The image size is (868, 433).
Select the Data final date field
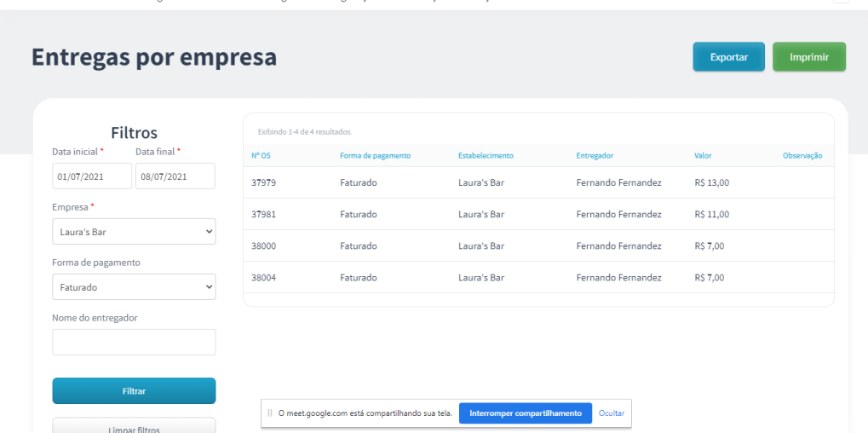point(175,176)
